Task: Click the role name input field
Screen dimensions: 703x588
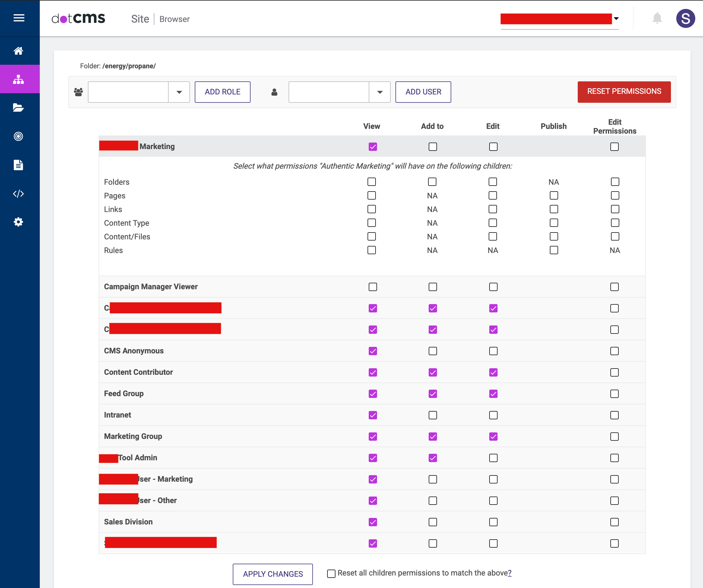Action: 128,92
